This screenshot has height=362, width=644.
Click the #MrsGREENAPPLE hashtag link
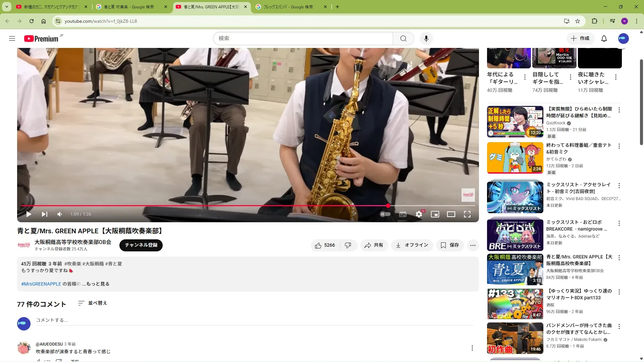tap(41, 284)
